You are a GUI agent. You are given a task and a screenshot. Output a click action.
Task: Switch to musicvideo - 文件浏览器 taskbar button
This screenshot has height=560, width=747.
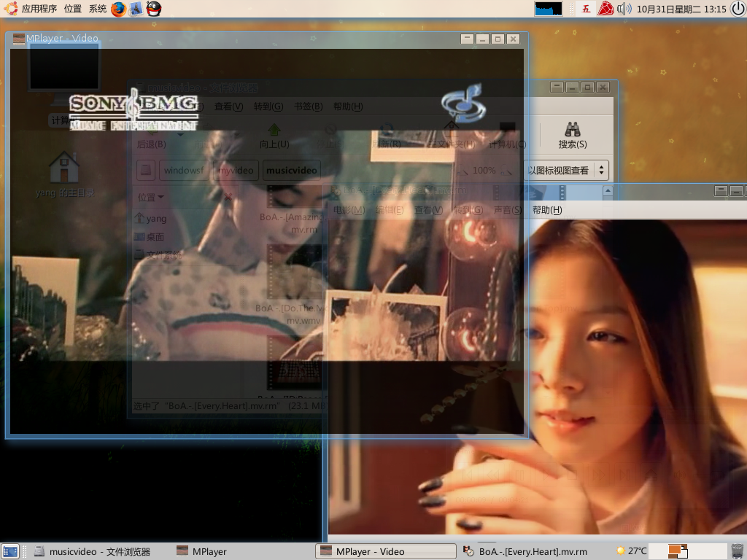point(93,551)
